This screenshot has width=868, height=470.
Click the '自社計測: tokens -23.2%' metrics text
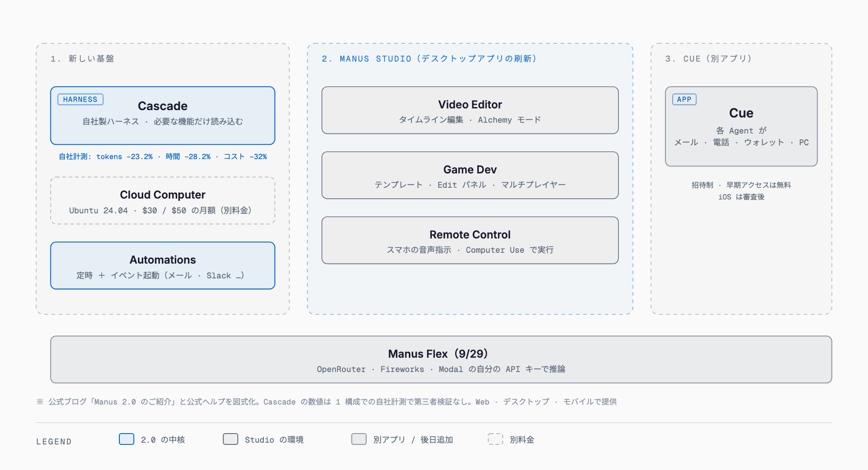[163, 157]
